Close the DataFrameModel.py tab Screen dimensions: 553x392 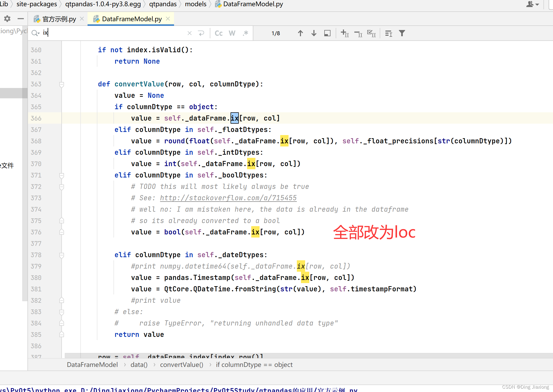[x=168, y=19]
